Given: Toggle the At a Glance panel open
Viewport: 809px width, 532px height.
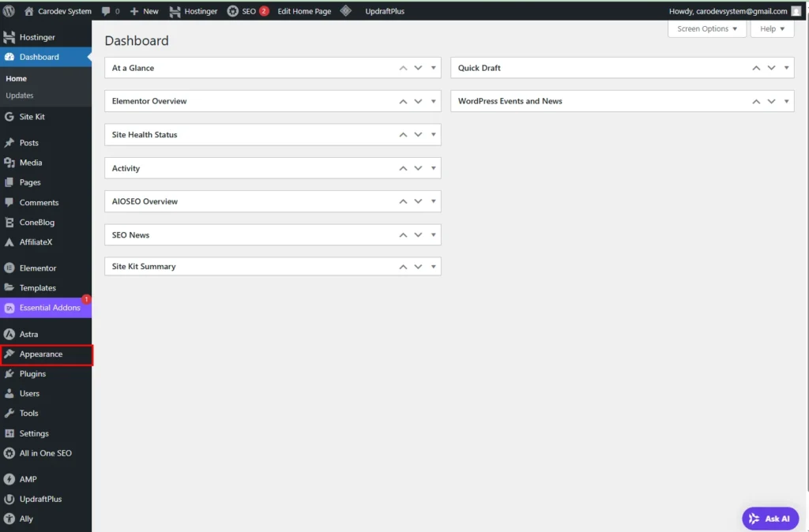Looking at the screenshot, I should 433,68.
